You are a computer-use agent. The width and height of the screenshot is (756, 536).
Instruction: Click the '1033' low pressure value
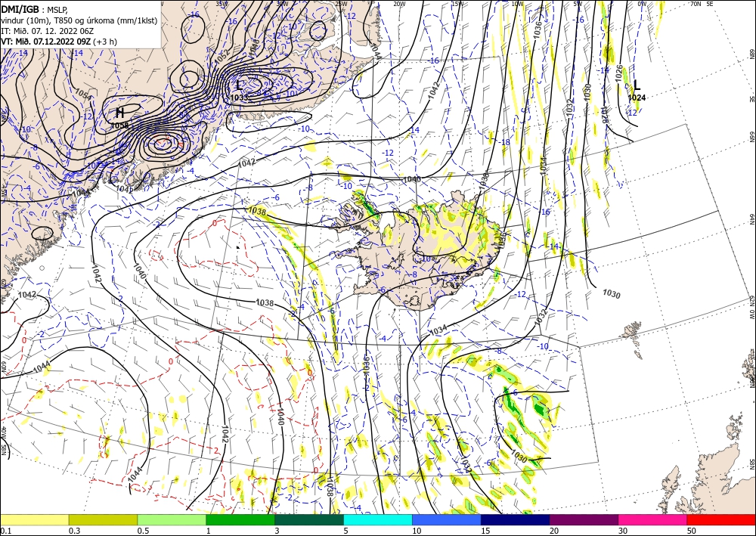pyautogui.click(x=239, y=98)
